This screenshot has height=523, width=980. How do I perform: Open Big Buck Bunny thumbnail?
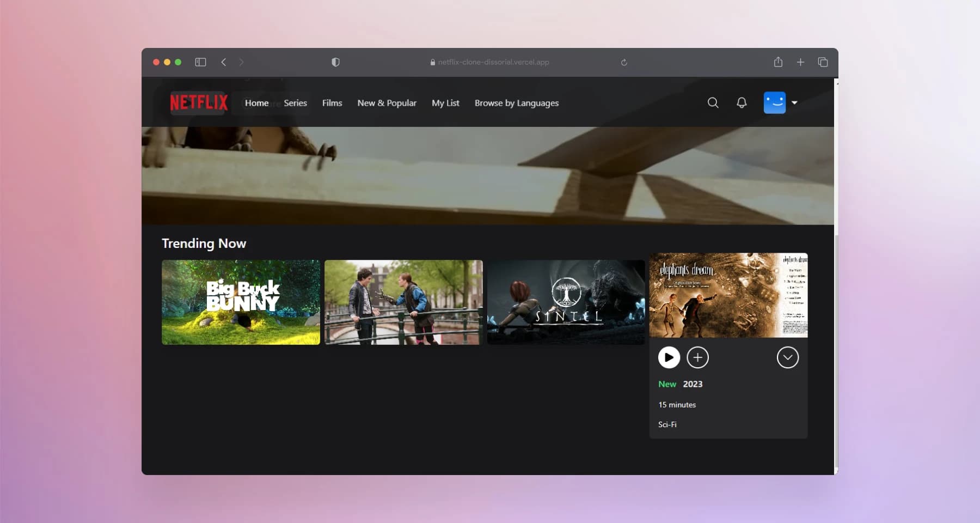point(241,302)
